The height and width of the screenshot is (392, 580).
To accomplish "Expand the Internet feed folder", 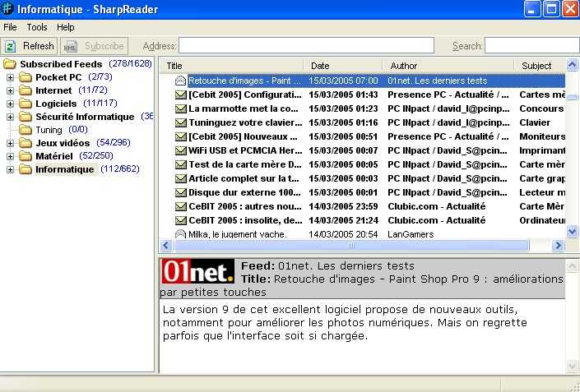I will pos(11,90).
